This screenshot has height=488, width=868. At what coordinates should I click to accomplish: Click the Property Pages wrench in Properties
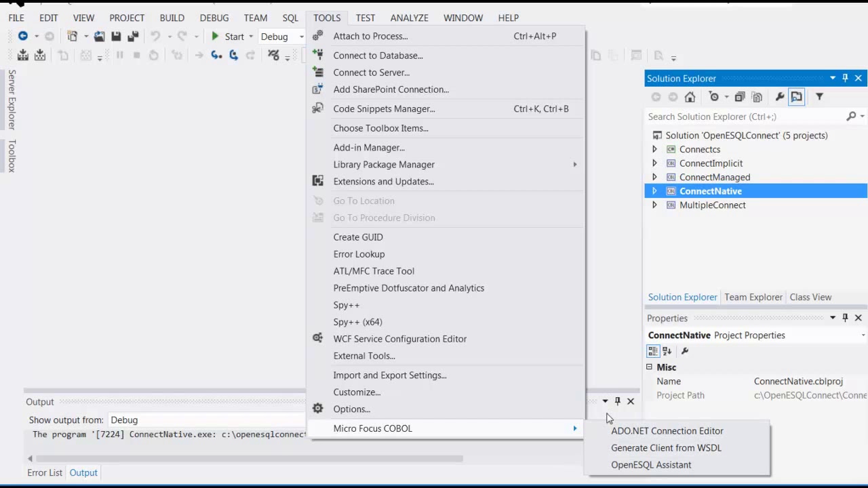coord(685,351)
